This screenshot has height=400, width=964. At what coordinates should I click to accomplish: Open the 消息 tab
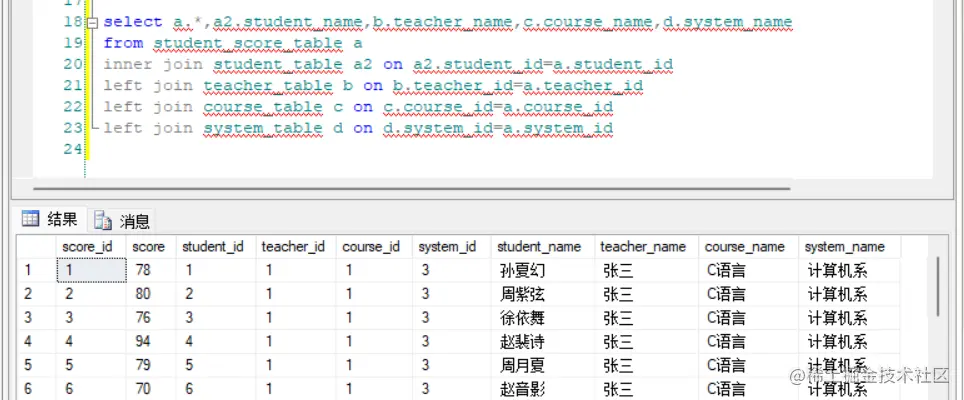coord(122,221)
